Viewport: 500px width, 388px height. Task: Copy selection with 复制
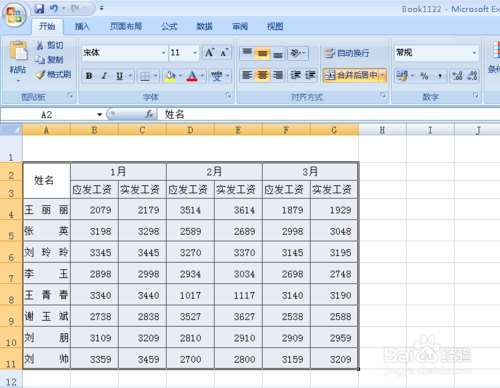pos(50,60)
